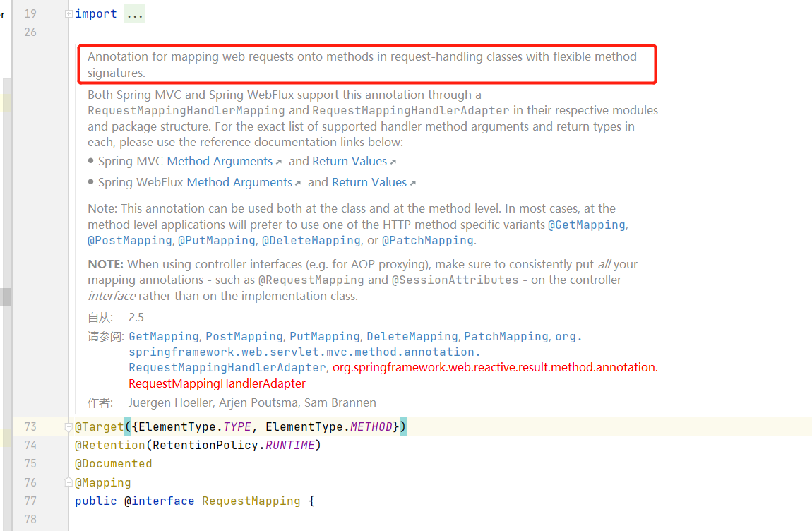Open the red reactive RequestMappingHandlerAdapter reference
The image size is (812, 531).
(x=217, y=383)
